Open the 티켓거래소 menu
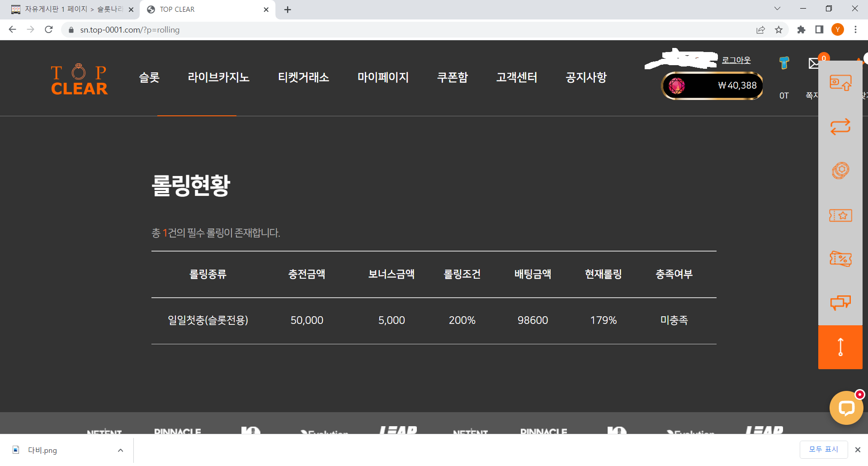The width and height of the screenshot is (868, 466). coord(303,77)
